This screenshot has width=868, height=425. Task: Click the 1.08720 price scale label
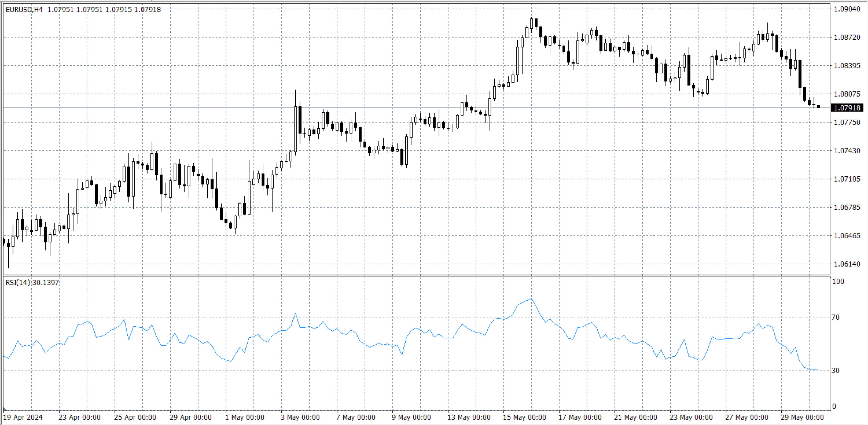pos(847,37)
